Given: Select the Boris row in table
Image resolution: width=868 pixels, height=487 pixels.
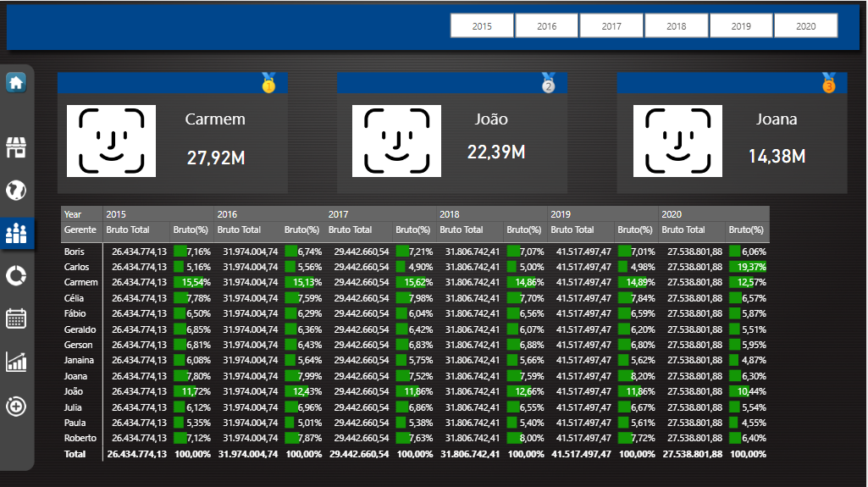Looking at the screenshot, I should [75, 252].
